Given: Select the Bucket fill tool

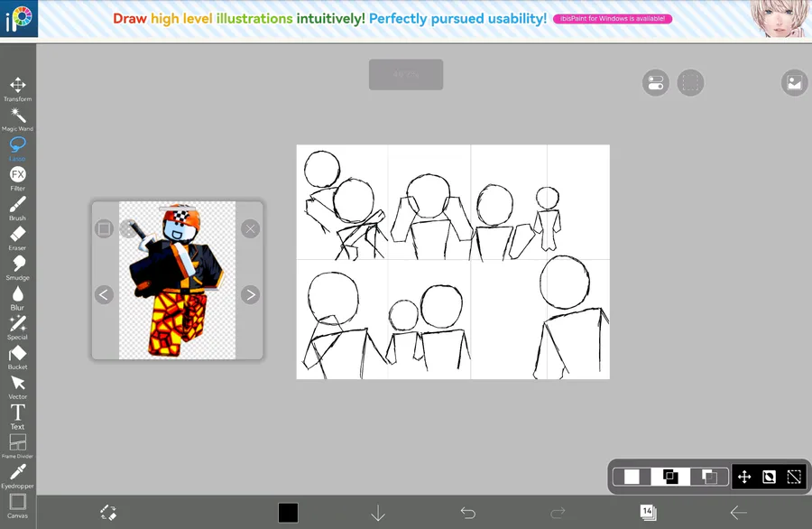Looking at the screenshot, I should [18, 357].
